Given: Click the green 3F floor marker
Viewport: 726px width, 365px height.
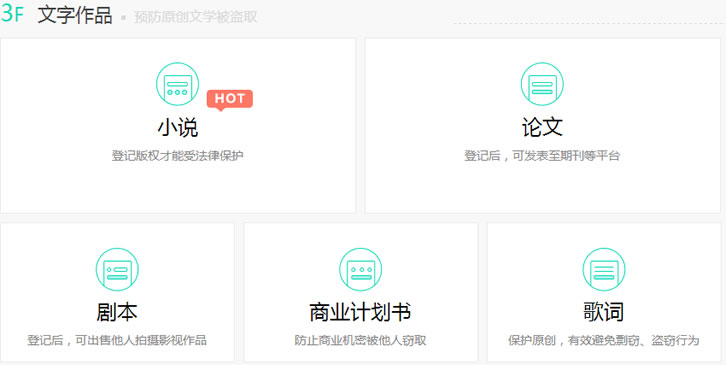Looking at the screenshot, I should click(12, 14).
